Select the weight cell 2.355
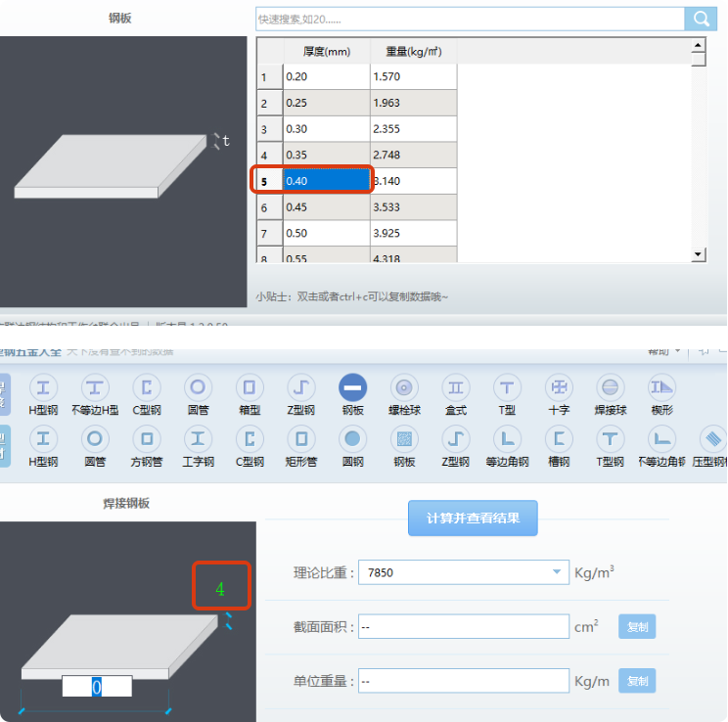The width and height of the screenshot is (728, 722). (x=414, y=128)
